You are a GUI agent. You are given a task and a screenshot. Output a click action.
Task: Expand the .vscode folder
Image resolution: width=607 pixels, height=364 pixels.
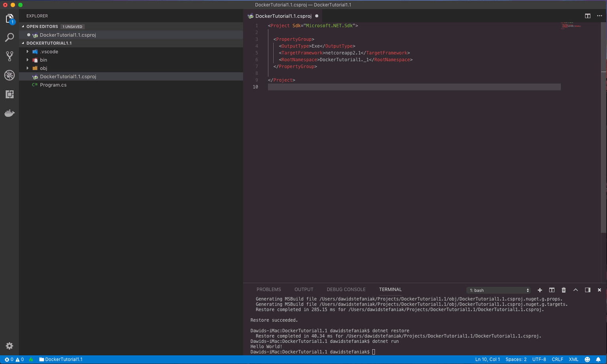pyautogui.click(x=27, y=52)
